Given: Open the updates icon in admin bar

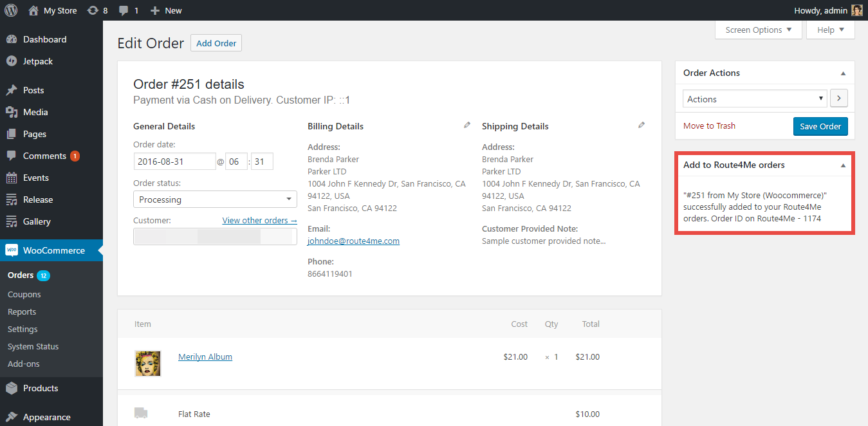Looking at the screenshot, I should [92, 10].
